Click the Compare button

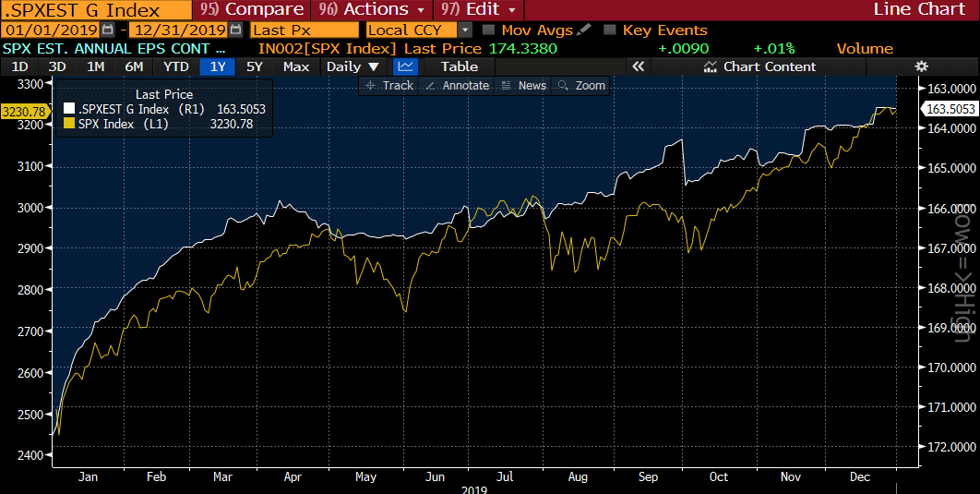coord(253,9)
